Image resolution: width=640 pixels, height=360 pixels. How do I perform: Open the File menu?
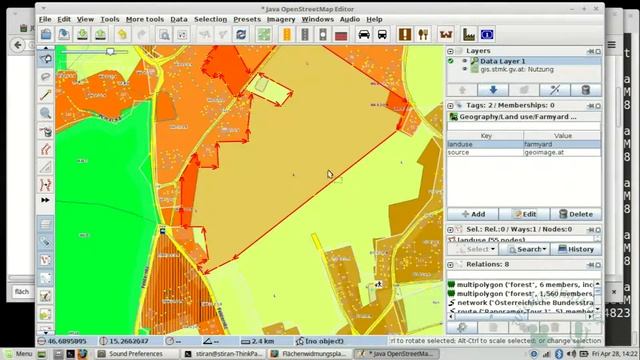[45, 19]
